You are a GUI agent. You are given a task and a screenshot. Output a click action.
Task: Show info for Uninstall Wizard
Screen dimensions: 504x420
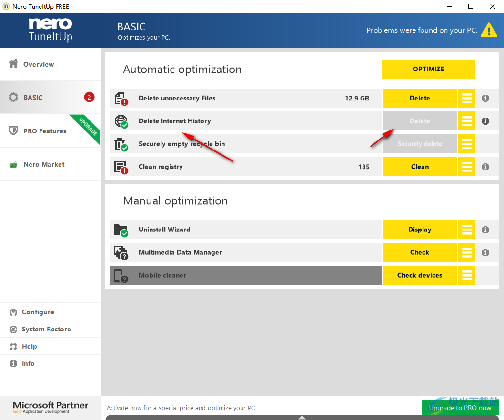click(x=485, y=230)
